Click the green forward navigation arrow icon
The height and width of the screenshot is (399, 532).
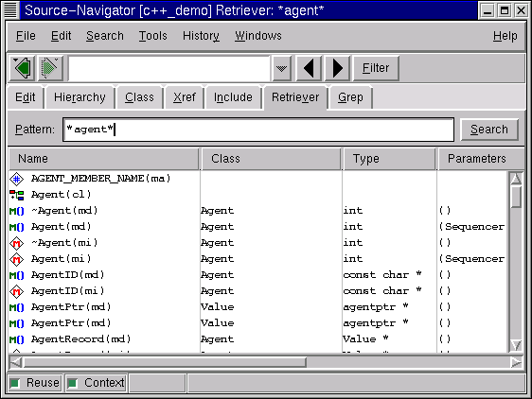pyautogui.click(x=50, y=68)
